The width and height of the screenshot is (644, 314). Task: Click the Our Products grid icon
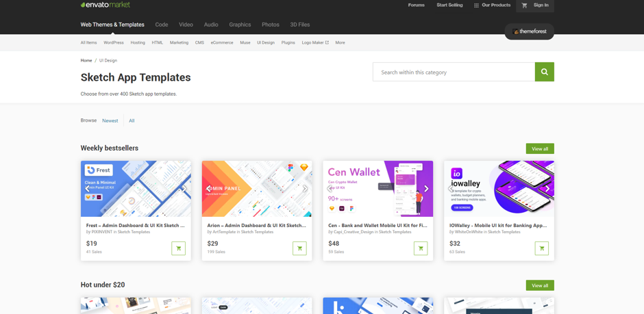[x=476, y=5]
